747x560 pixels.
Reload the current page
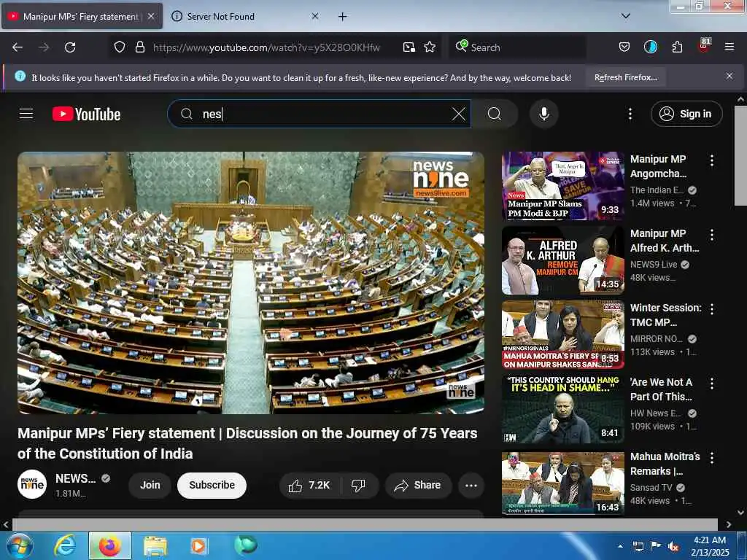70,47
